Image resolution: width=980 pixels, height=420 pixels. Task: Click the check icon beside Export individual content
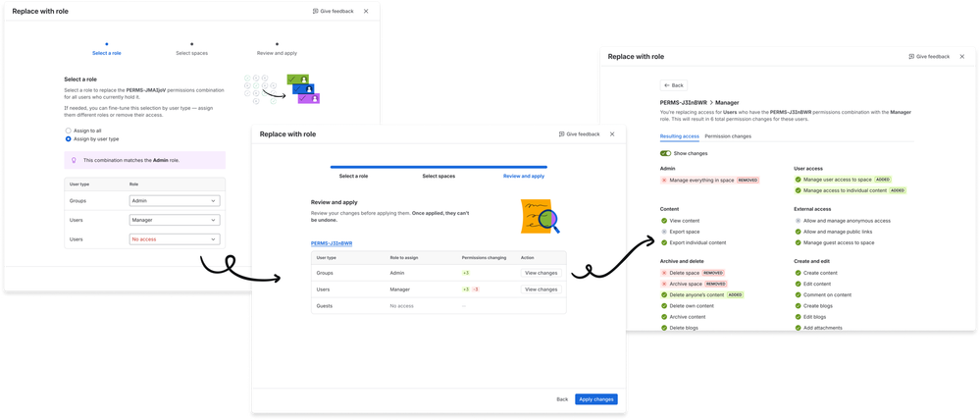point(664,242)
